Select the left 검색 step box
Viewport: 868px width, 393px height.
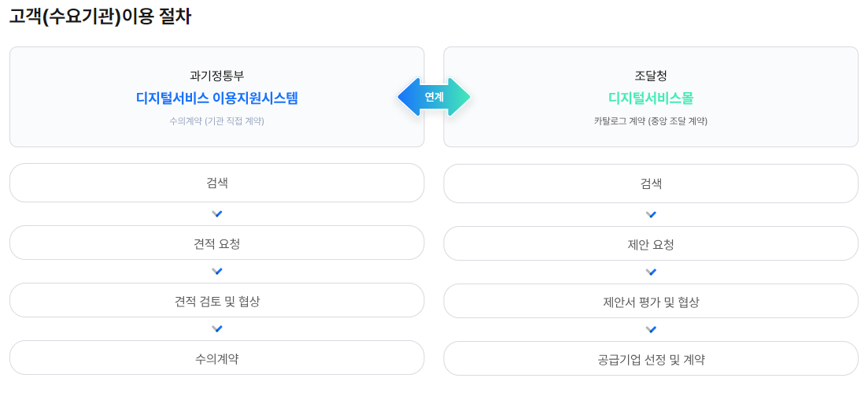pos(217,183)
